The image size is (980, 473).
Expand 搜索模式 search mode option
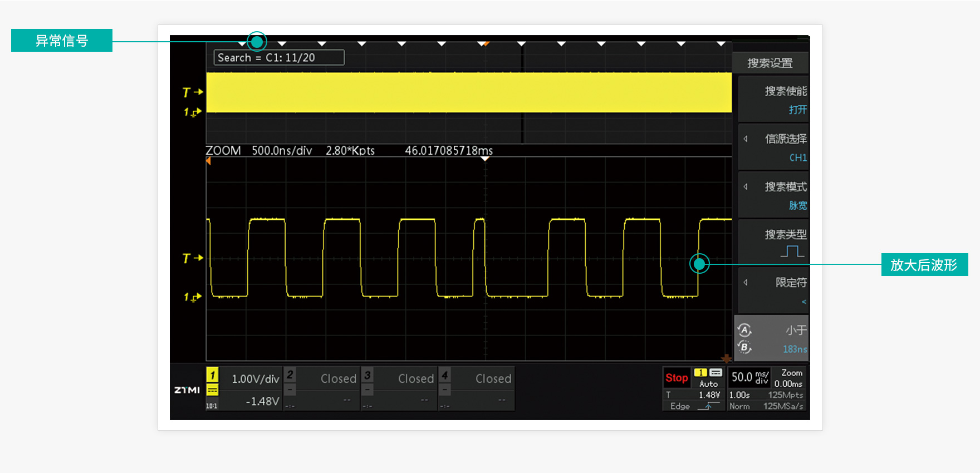click(x=773, y=195)
